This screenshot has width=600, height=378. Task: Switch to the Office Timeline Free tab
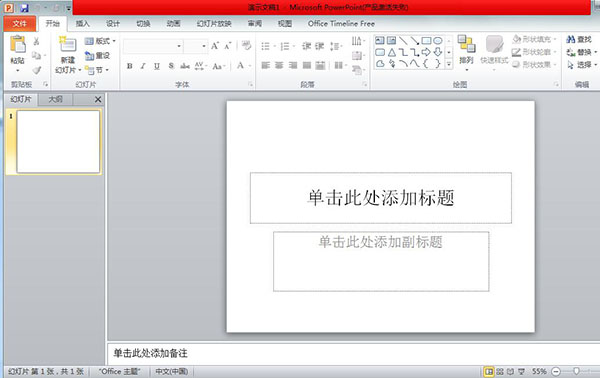tap(341, 24)
